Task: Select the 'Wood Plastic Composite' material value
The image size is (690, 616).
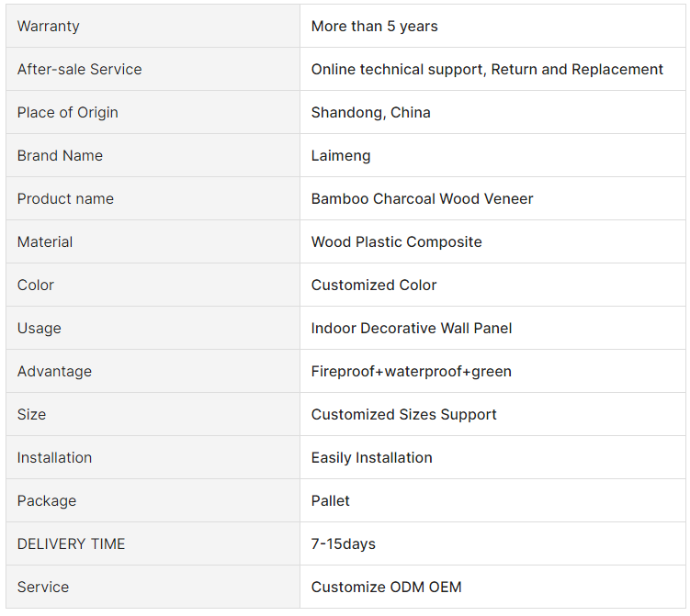Action: (396, 242)
